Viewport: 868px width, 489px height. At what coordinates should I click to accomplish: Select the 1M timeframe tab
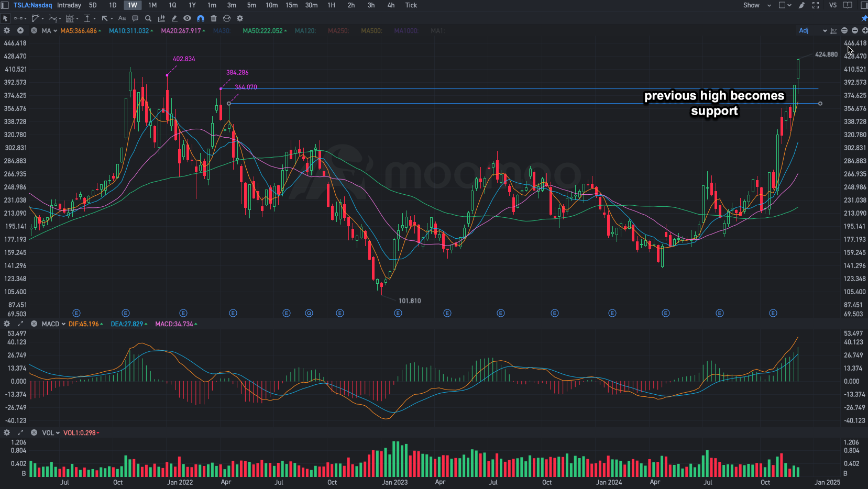(152, 5)
